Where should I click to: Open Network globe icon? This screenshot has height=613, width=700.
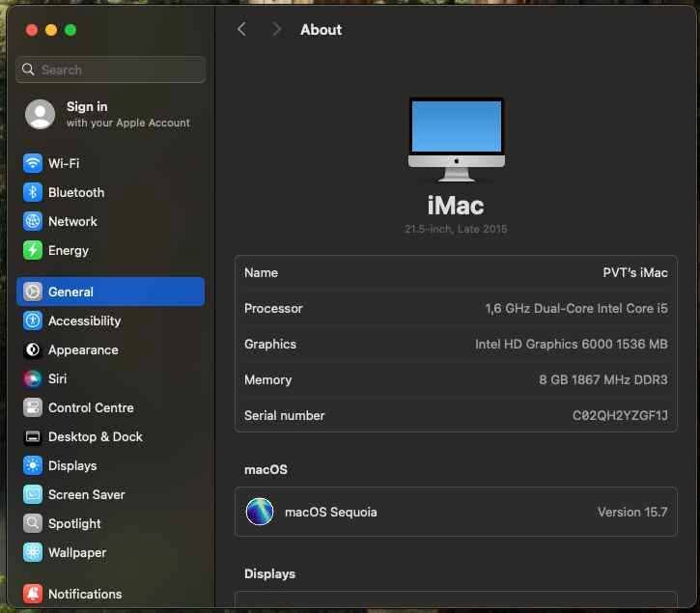(x=33, y=221)
